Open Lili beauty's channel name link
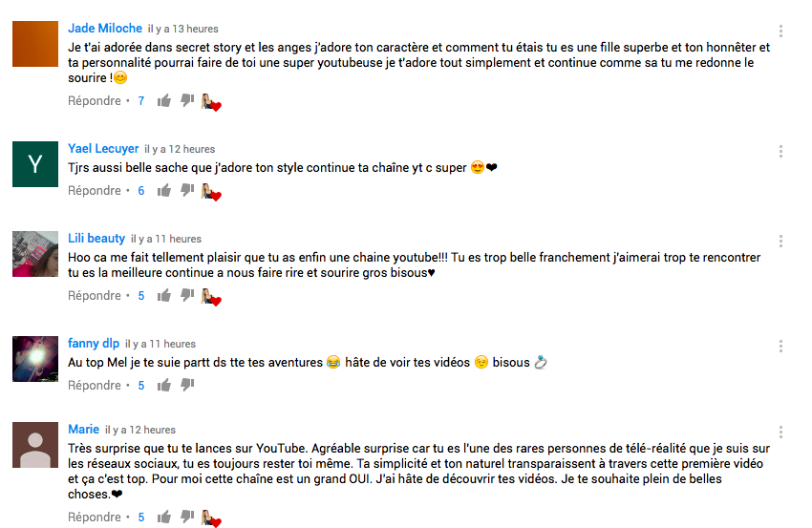Screen dimensions: 812x528 pos(96,238)
